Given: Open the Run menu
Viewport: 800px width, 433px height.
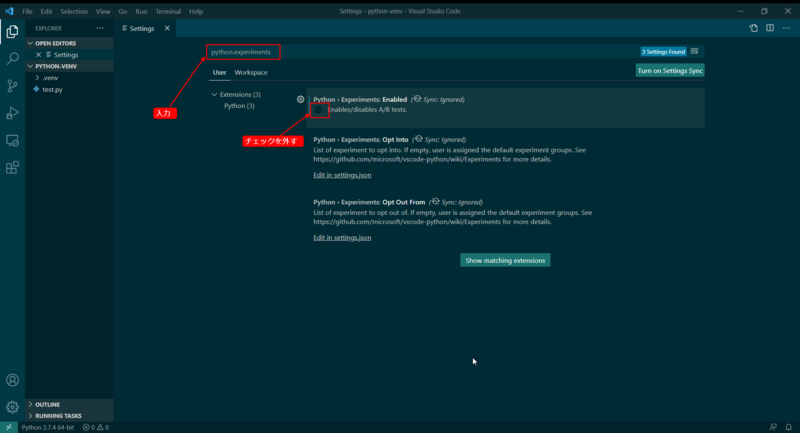Looking at the screenshot, I should [141, 11].
